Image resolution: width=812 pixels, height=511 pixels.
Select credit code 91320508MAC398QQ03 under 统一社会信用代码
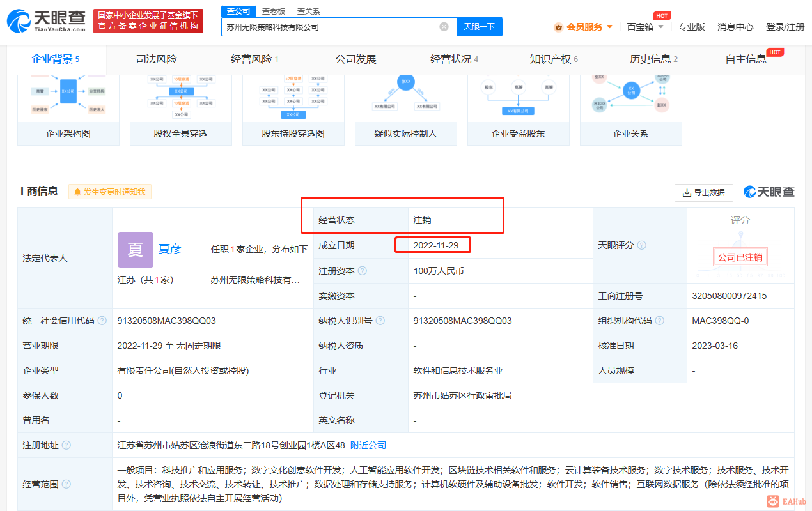(166, 321)
